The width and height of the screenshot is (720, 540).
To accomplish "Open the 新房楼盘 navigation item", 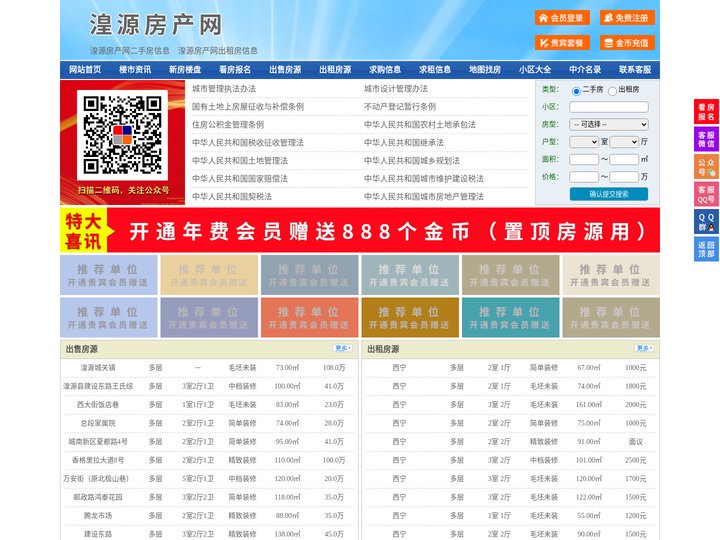I will (x=185, y=70).
